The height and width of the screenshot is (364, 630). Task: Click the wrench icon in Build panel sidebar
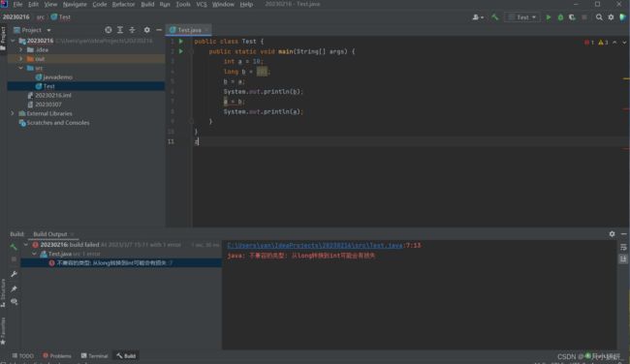point(15,274)
